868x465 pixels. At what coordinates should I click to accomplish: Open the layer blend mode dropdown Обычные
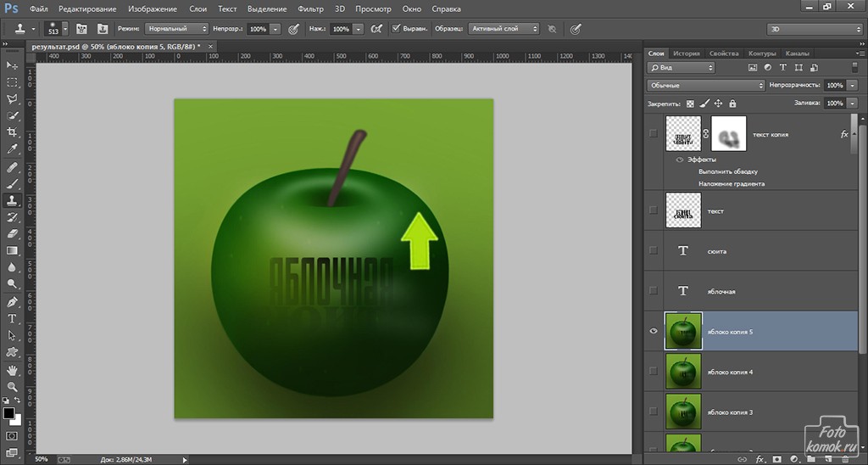(x=706, y=86)
